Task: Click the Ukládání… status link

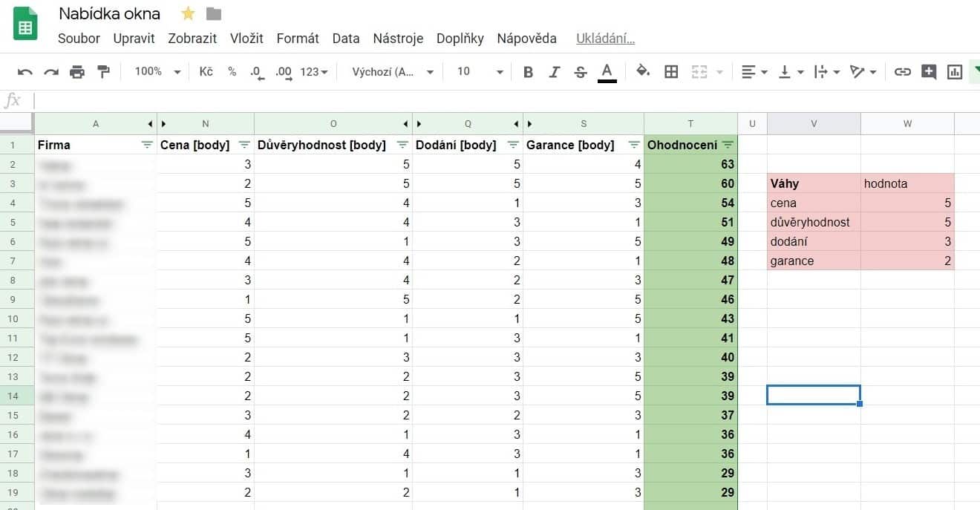Action: [x=605, y=39]
